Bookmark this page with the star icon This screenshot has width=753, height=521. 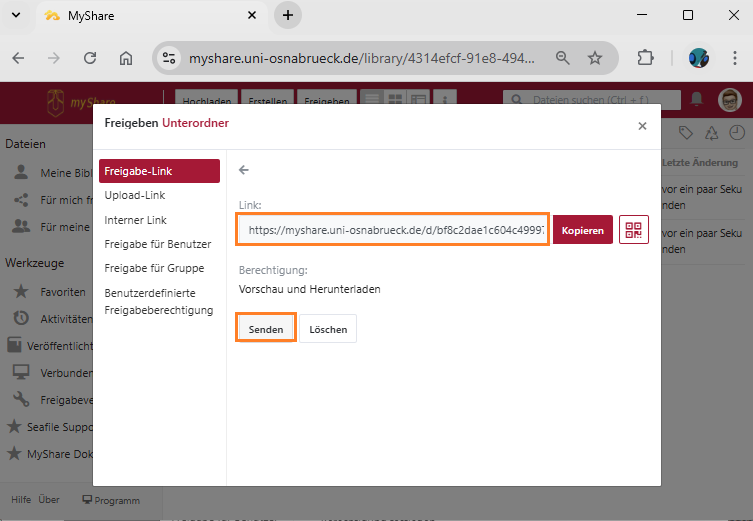pos(595,58)
